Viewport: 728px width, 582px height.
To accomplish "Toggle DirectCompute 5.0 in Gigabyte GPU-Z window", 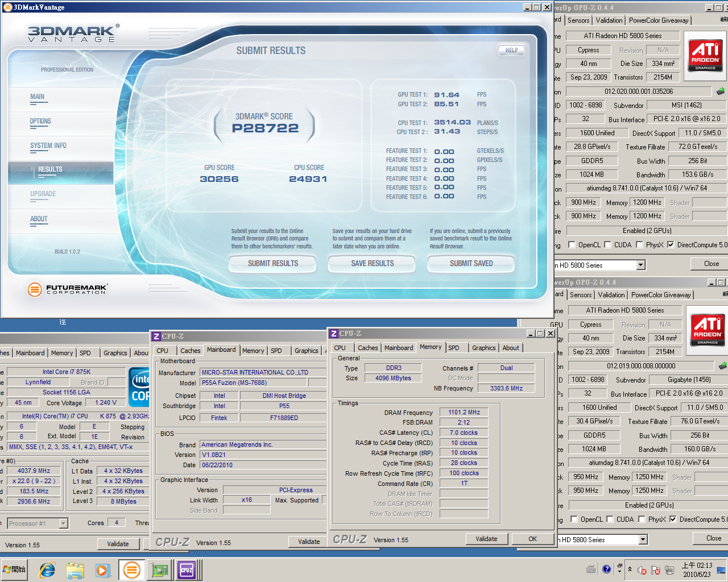I will (673, 519).
